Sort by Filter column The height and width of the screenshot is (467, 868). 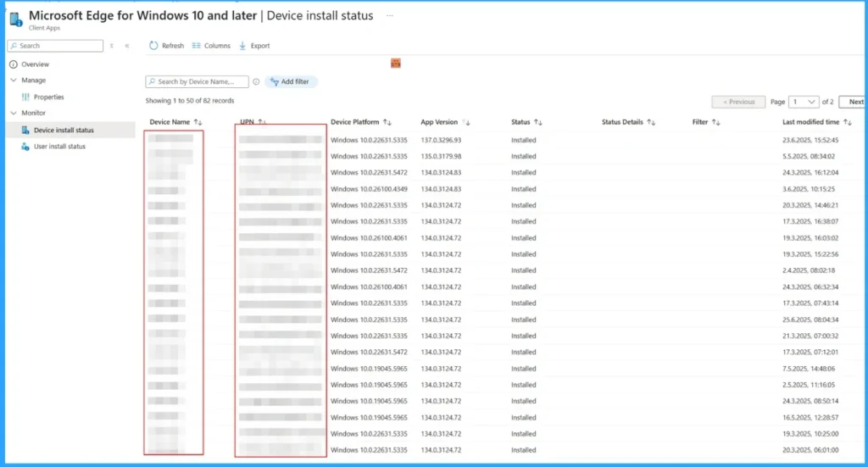(715, 122)
